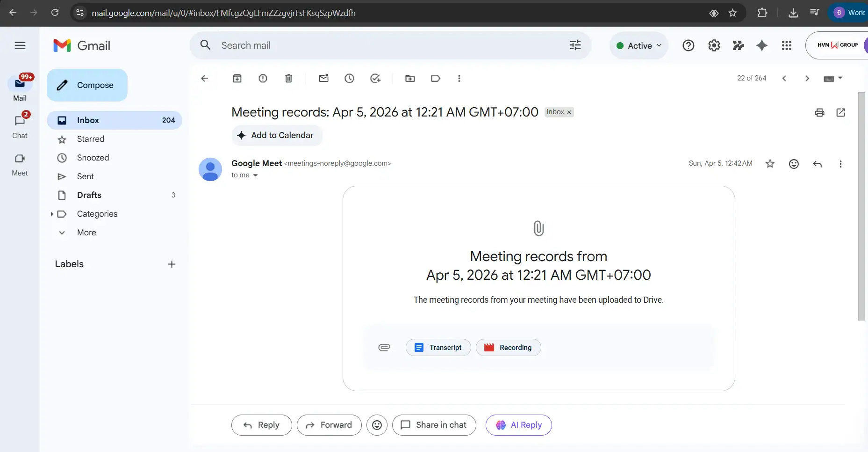Go back to inbox with the arrow

point(204,79)
